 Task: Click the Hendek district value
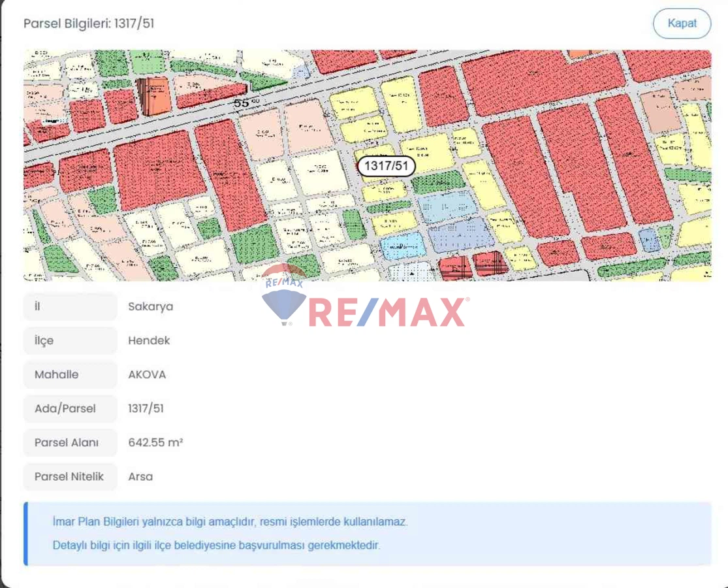tap(149, 340)
